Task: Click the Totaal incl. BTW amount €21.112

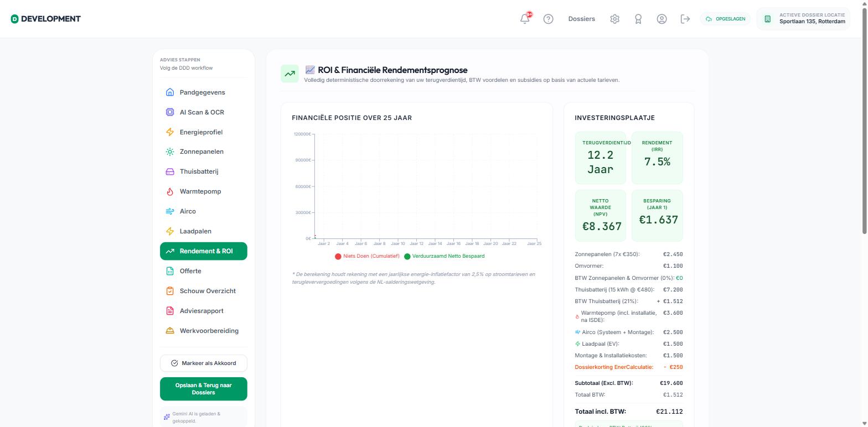Action: pyautogui.click(x=669, y=412)
